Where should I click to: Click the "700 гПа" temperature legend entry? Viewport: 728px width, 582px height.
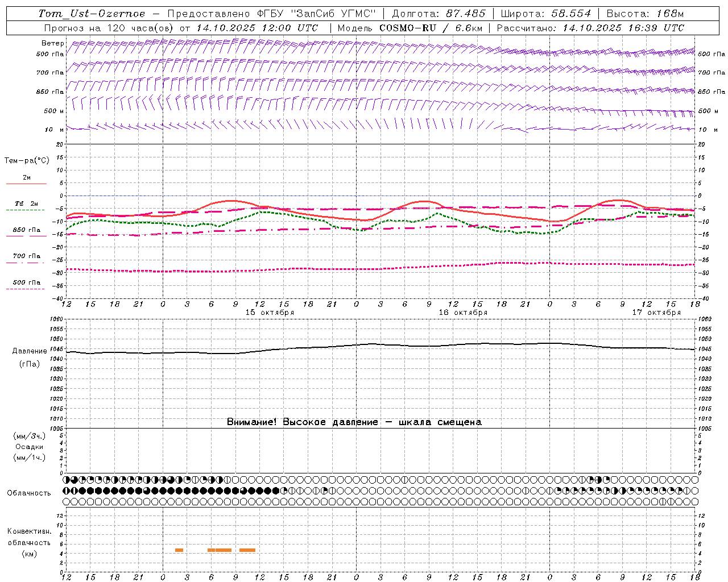point(27,256)
